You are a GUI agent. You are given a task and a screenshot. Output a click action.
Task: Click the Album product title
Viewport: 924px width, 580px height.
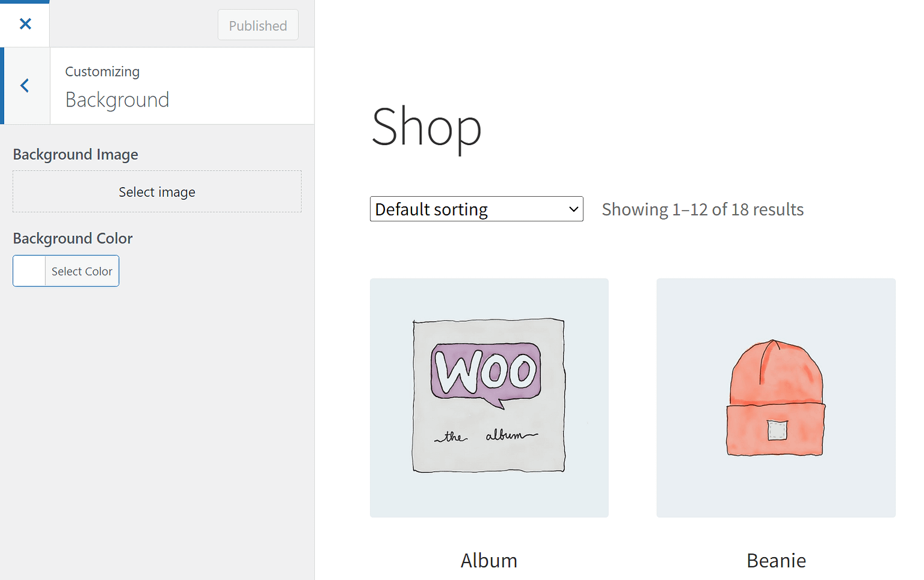[488, 560]
